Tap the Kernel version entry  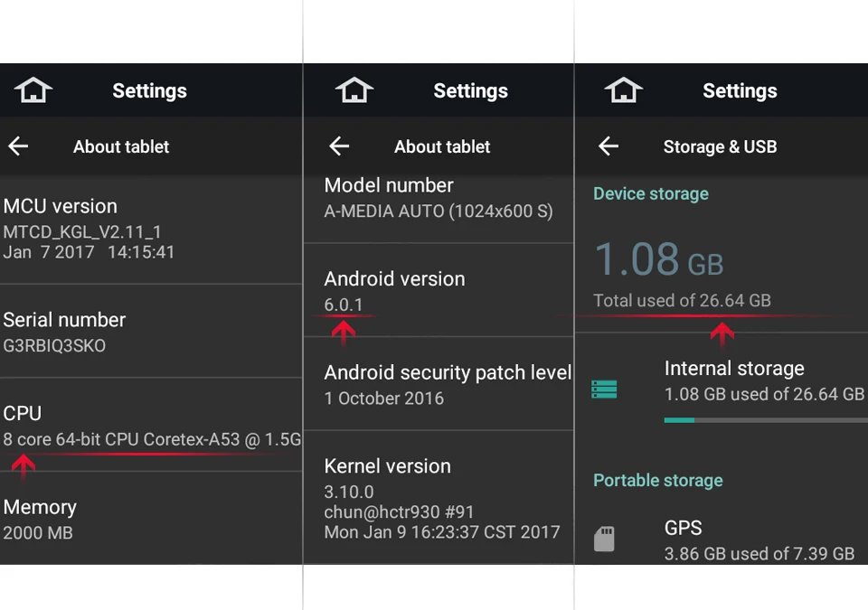[439, 498]
